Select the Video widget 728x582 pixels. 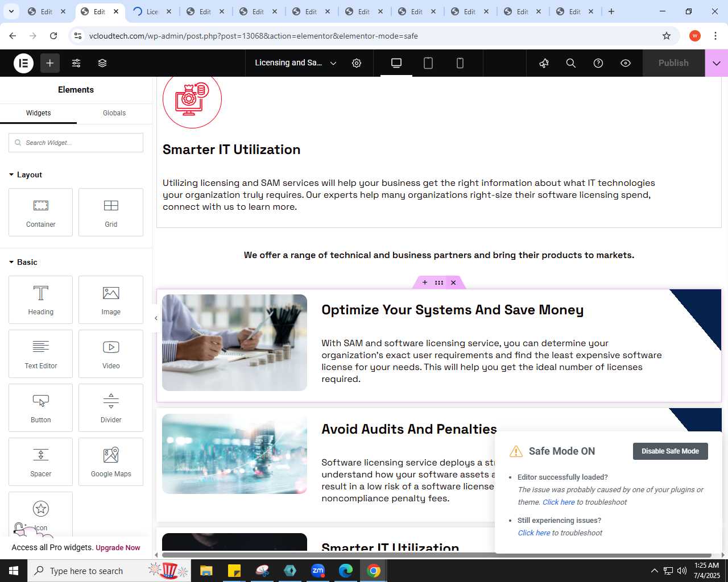click(111, 354)
